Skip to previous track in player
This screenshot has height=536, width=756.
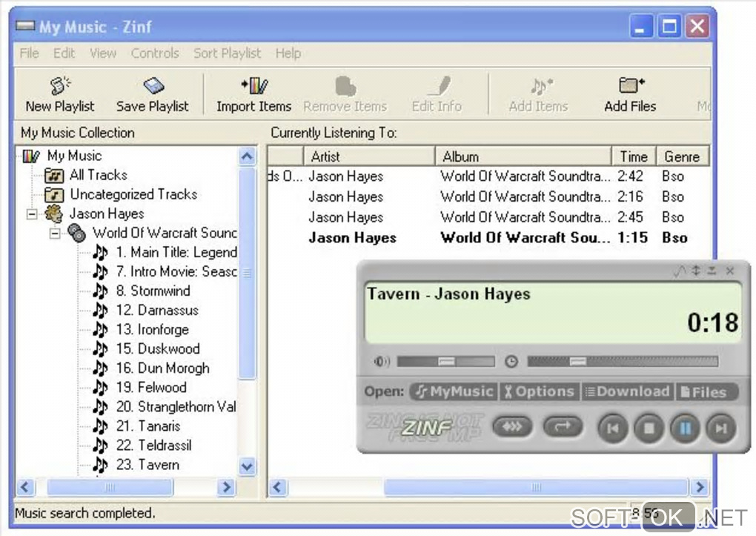(613, 428)
